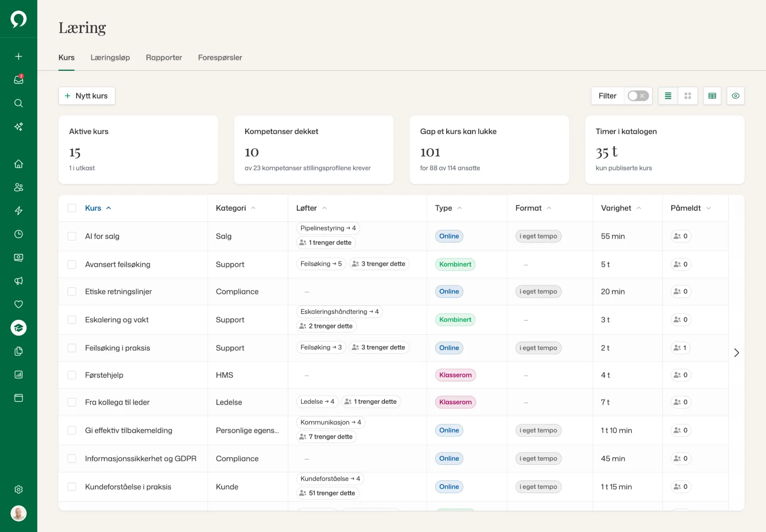766x532 pixels.
Task: Open the settings gear icon in sidebar
Action: (19, 489)
